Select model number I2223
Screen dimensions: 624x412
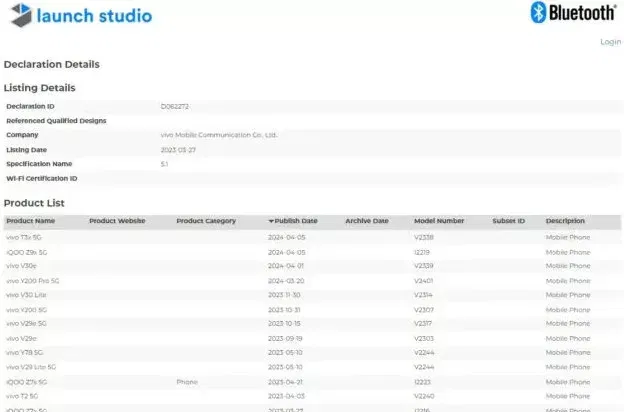[x=422, y=382]
